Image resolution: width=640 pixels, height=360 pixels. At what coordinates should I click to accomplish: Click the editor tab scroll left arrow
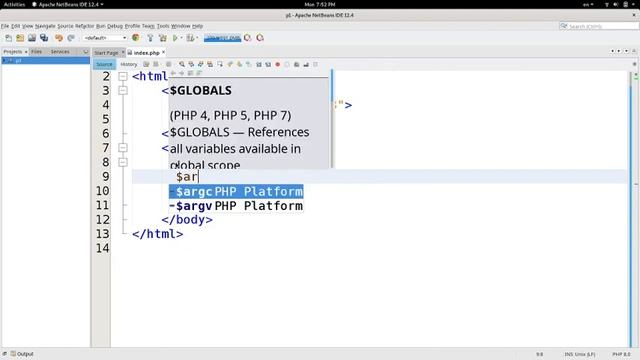point(612,51)
